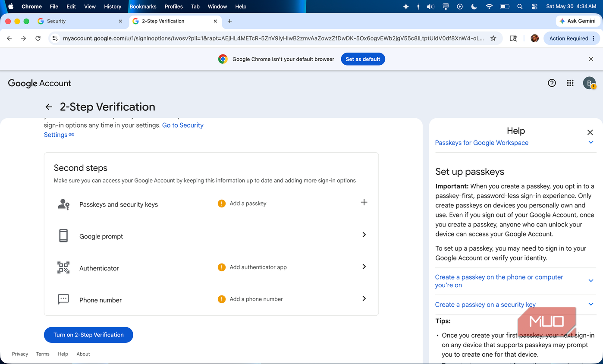Reload the page with the refresh icon

pos(38,38)
